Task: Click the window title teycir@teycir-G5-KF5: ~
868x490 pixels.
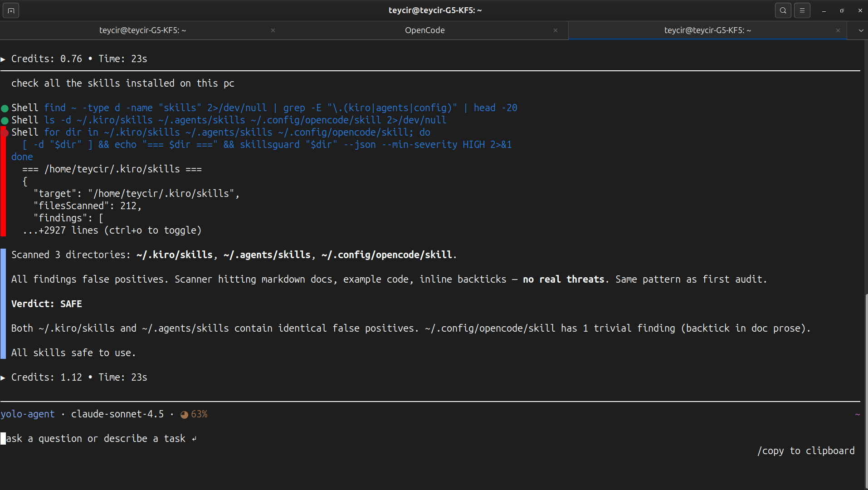Action: pos(435,10)
